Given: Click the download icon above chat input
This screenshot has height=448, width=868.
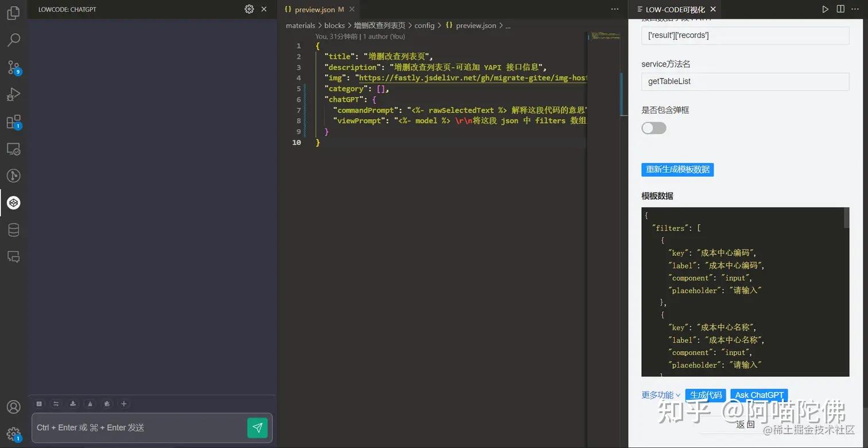Looking at the screenshot, I should (73, 404).
